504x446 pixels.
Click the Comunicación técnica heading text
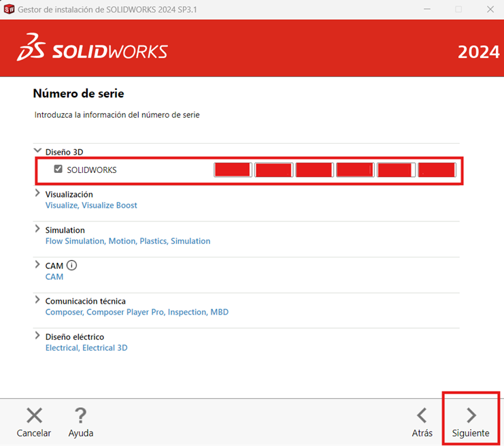click(86, 301)
